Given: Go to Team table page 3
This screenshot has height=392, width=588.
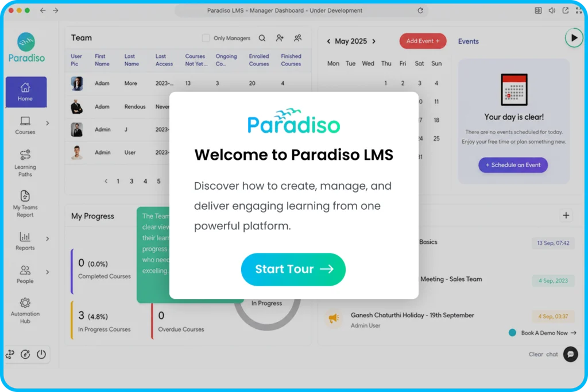Looking at the screenshot, I should pos(131,182).
